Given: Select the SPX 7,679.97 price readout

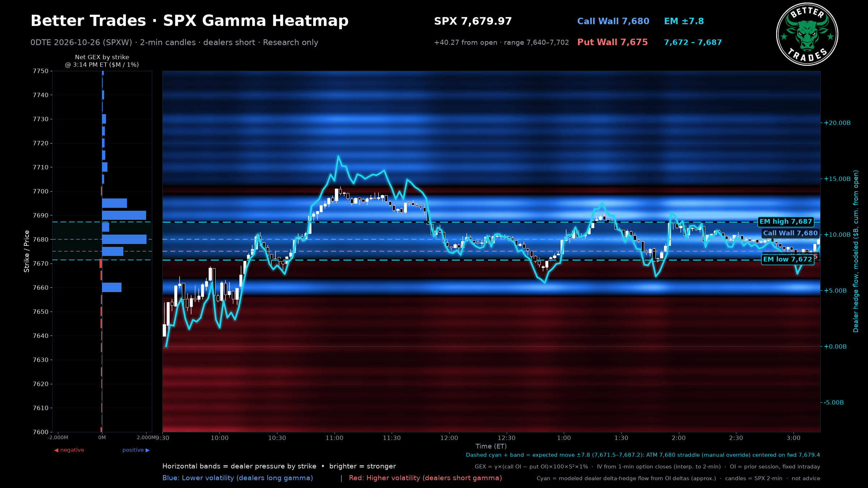Looking at the screenshot, I should (x=473, y=21).
